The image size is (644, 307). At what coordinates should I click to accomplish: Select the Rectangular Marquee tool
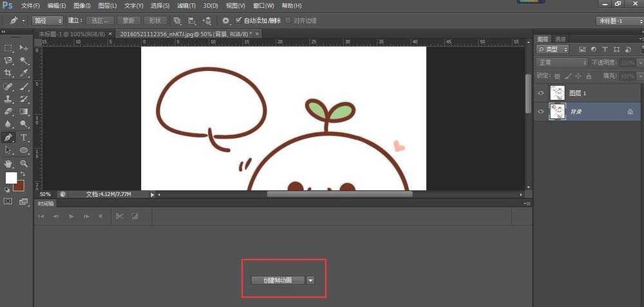9,48
